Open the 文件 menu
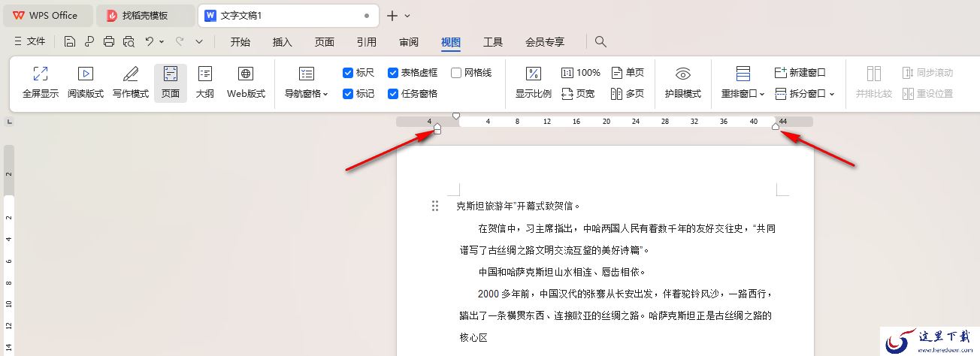The width and height of the screenshot is (980, 356). pyautogui.click(x=29, y=41)
